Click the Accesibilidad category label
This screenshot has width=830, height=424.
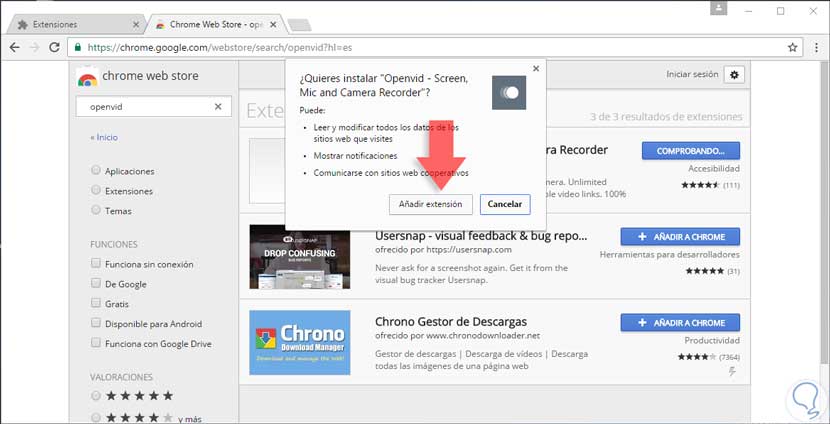click(x=714, y=168)
